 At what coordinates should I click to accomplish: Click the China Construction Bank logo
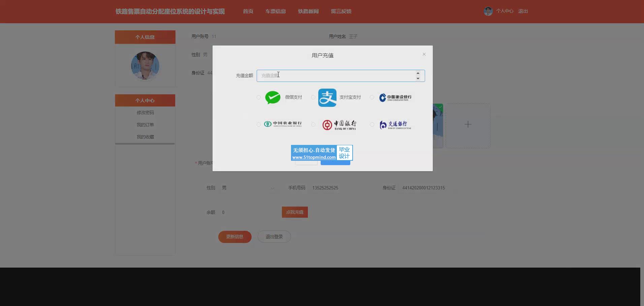coord(395,97)
